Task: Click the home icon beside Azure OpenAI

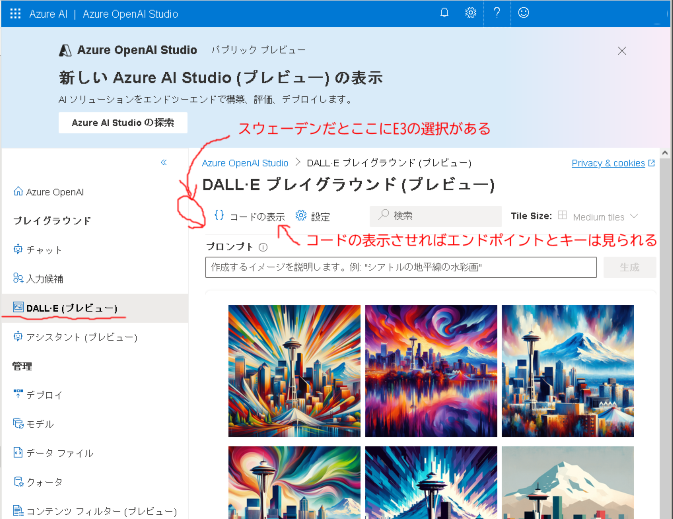Action: coord(18,191)
